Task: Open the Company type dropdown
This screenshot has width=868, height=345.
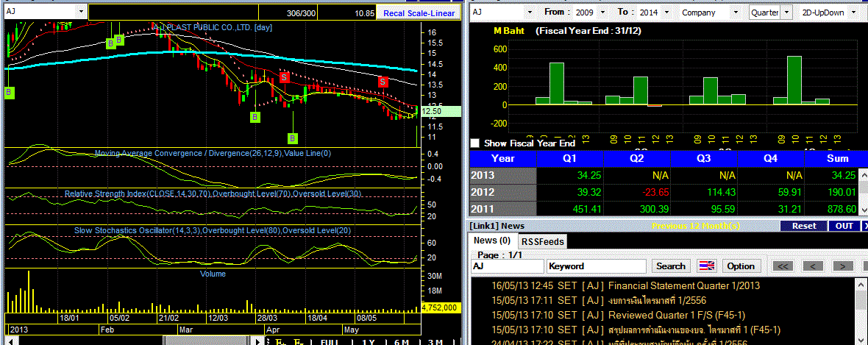Action: coord(735,13)
